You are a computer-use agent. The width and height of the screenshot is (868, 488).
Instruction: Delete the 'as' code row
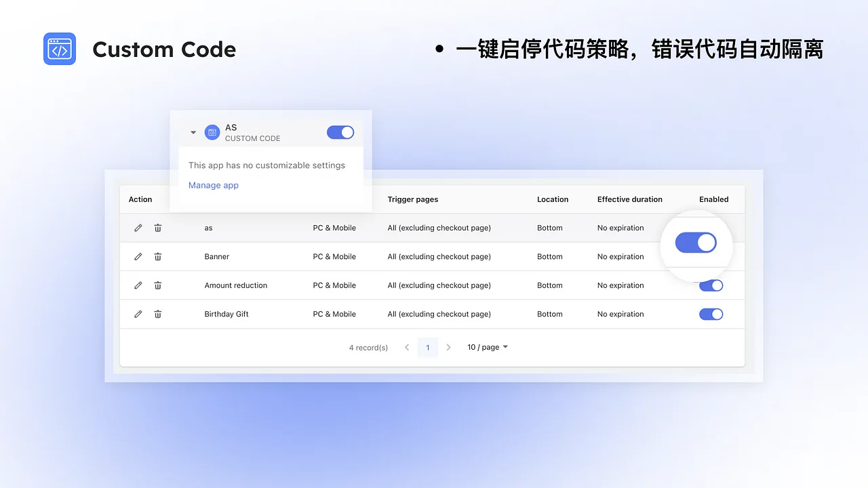[x=158, y=228]
